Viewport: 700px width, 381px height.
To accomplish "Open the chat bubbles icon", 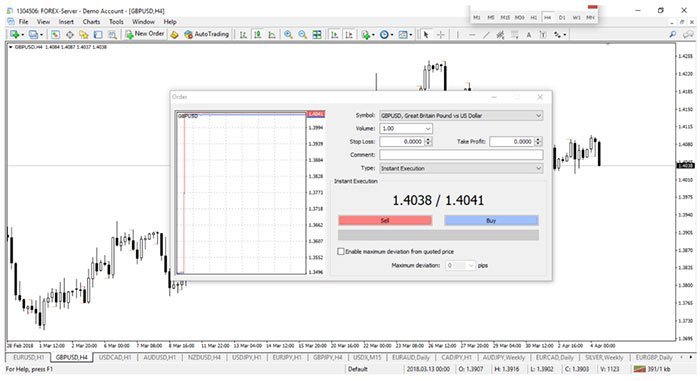I will tap(688, 34).
